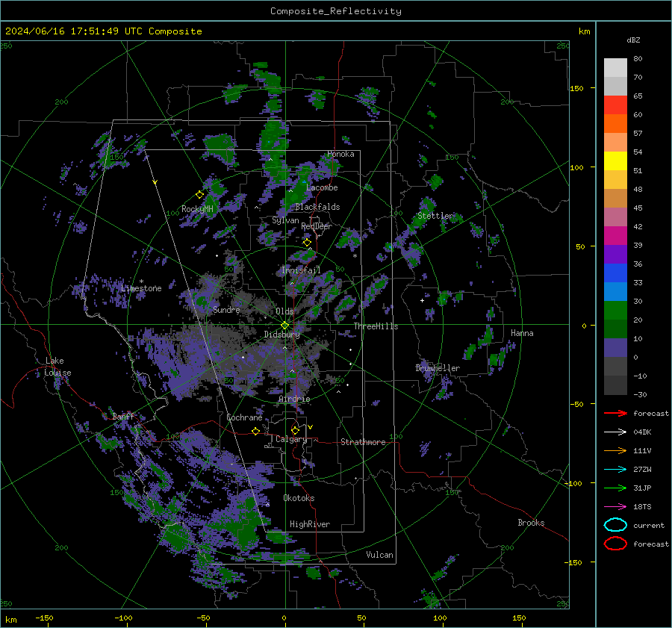Click the Strathmore city label
The width and height of the screenshot is (672, 628).
[363, 442]
